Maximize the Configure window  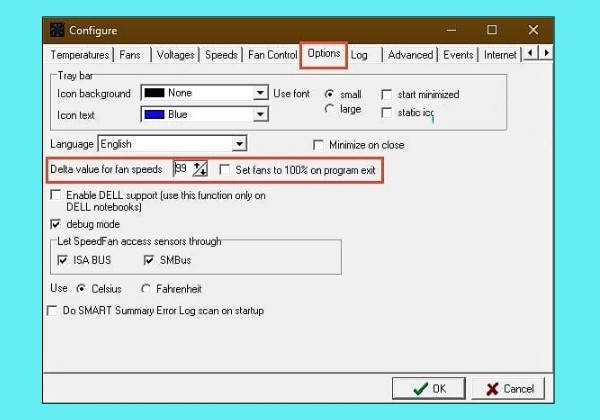point(492,30)
